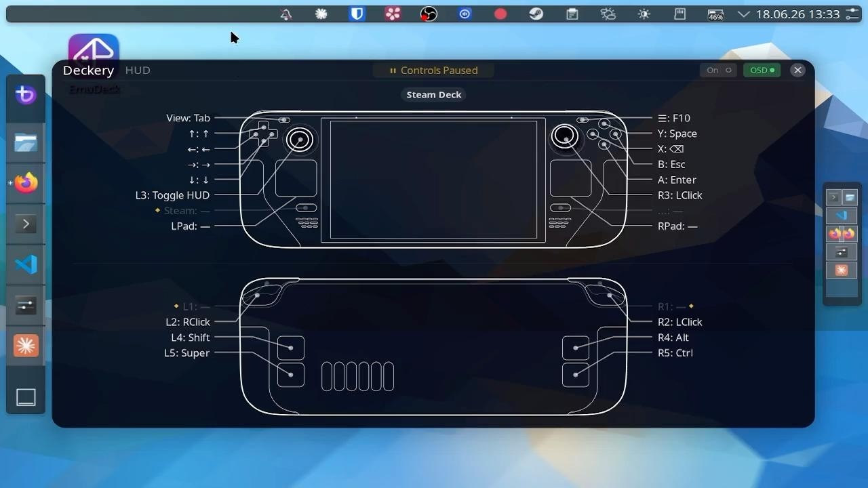Close the Deckery overlay window
Image resolution: width=868 pixels, height=488 pixels.
pyautogui.click(x=797, y=70)
